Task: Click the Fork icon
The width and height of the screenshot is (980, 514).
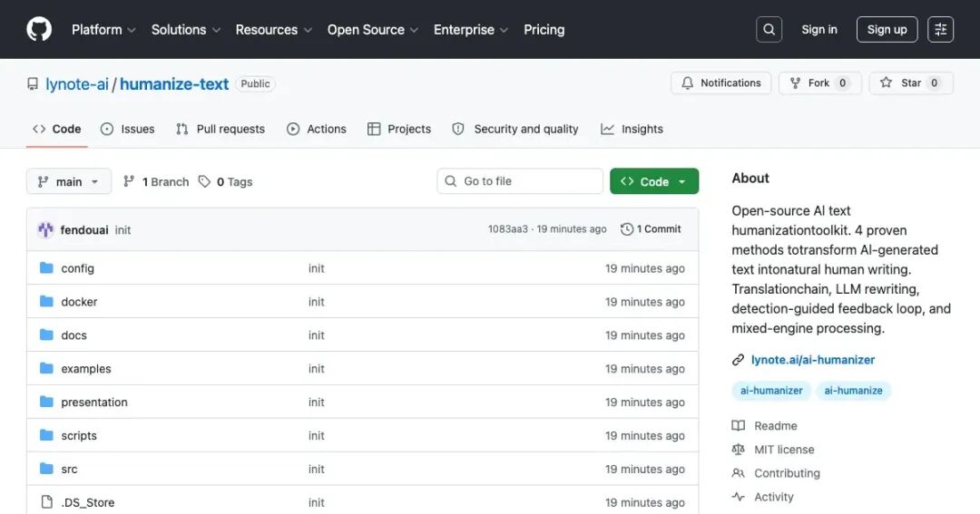Action: (x=795, y=83)
